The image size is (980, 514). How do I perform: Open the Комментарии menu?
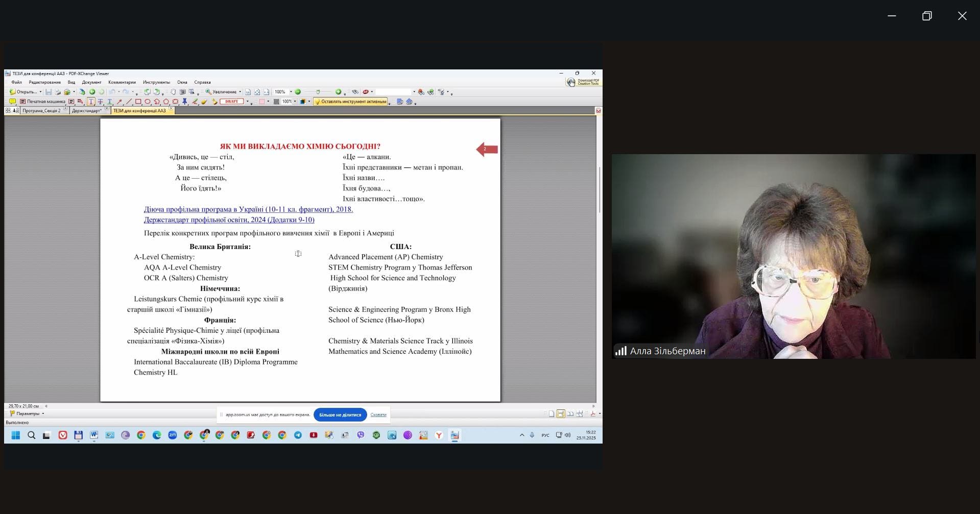point(122,82)
